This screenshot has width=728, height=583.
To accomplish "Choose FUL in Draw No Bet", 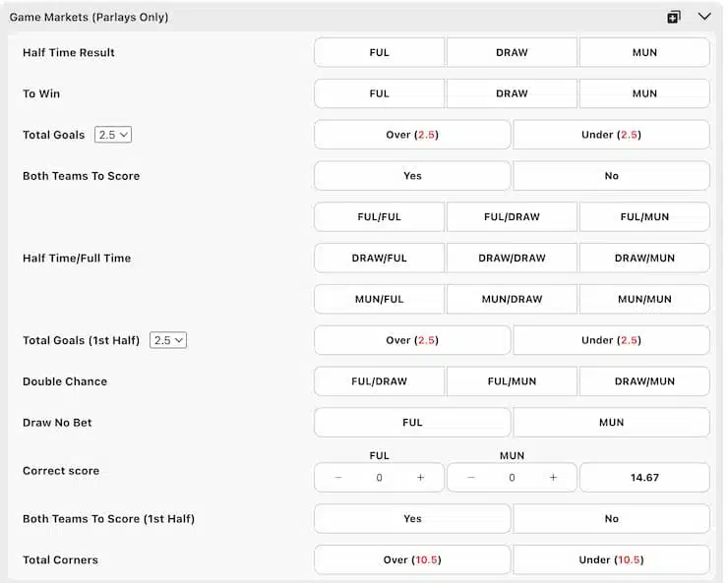I will (x=412, y=423).
